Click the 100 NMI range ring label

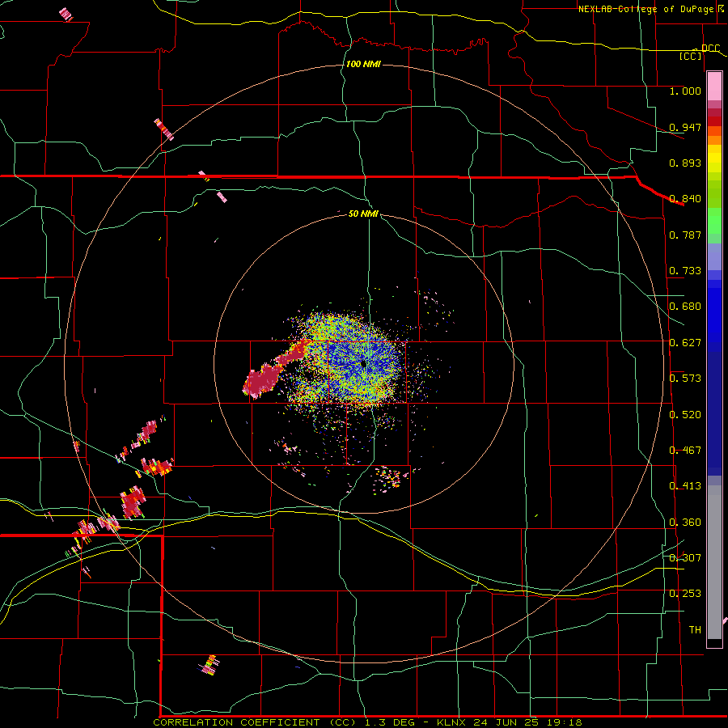tap(363, 64)
